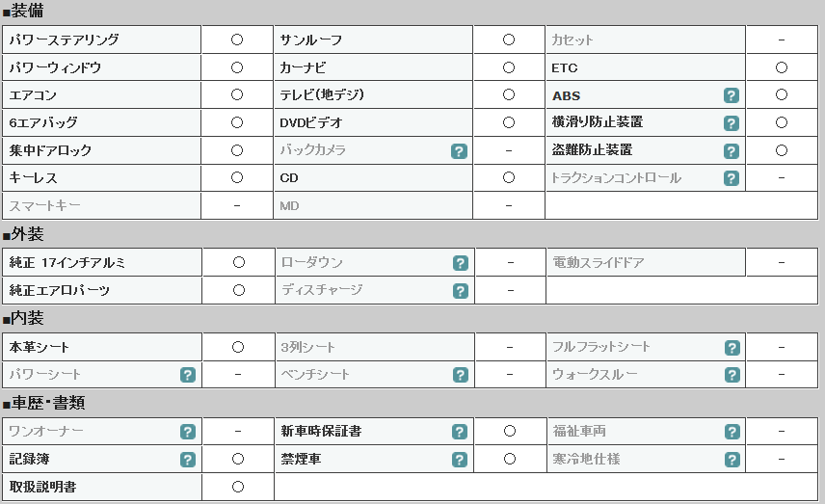The height and width of the screenshot is (504, 825).
Task: Open the 寒冷地仕様 help icon
Action: pos(732,460)
